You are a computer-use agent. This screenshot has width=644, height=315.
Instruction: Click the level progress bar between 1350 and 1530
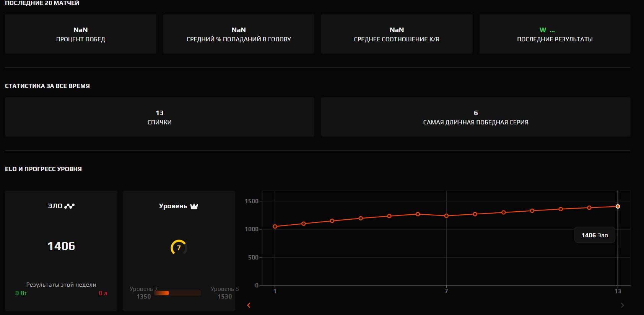pyautogui.click(x=177, y=293)
